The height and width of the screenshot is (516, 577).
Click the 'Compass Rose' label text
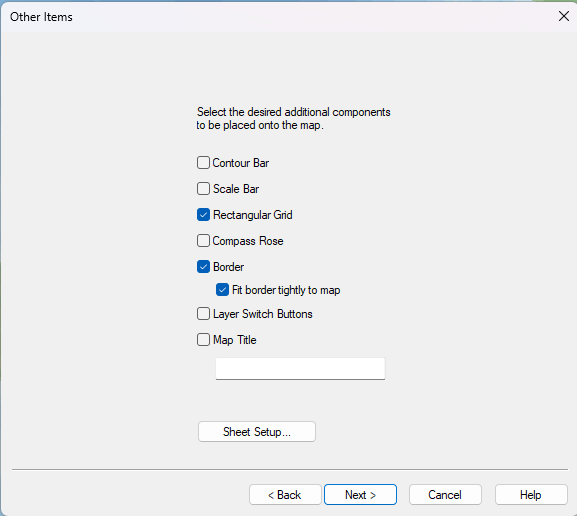tap(248, 241)
